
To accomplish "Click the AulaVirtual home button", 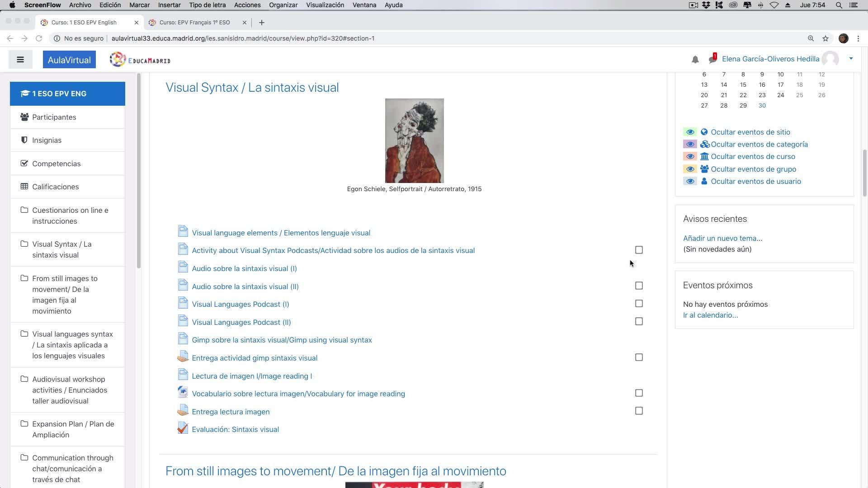I will pos(69,60).
